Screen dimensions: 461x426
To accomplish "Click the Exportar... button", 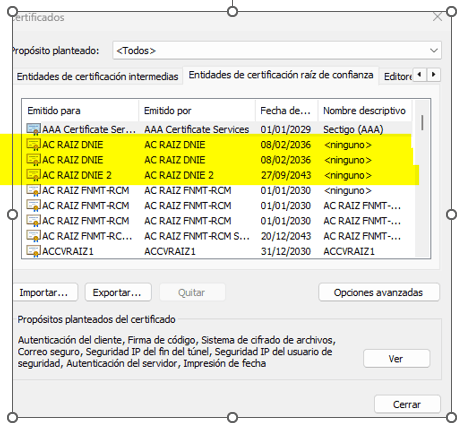I will pos(117,293).
